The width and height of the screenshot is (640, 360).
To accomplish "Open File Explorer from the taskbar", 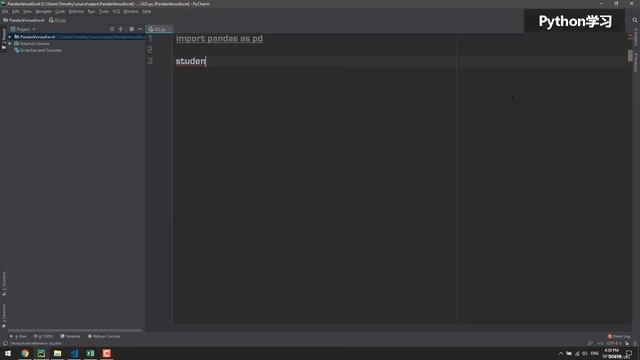I will pyautogui.click(x=58, y=353).
